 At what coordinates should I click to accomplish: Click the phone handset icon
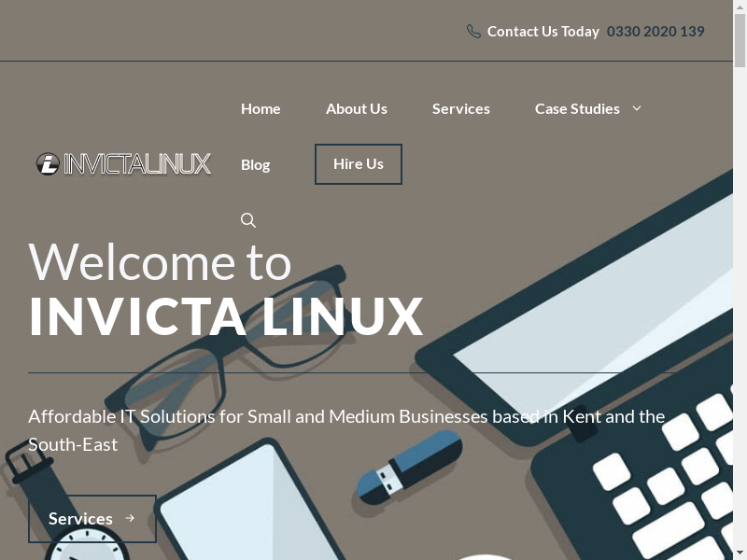pyautogui.click(x=473, y=32)
